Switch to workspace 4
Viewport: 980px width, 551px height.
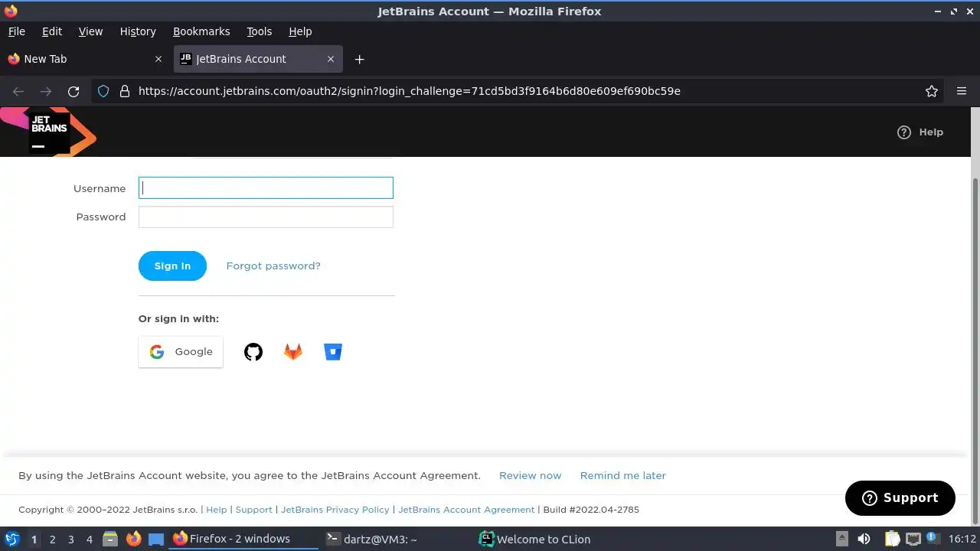click(x=89, y=540)
